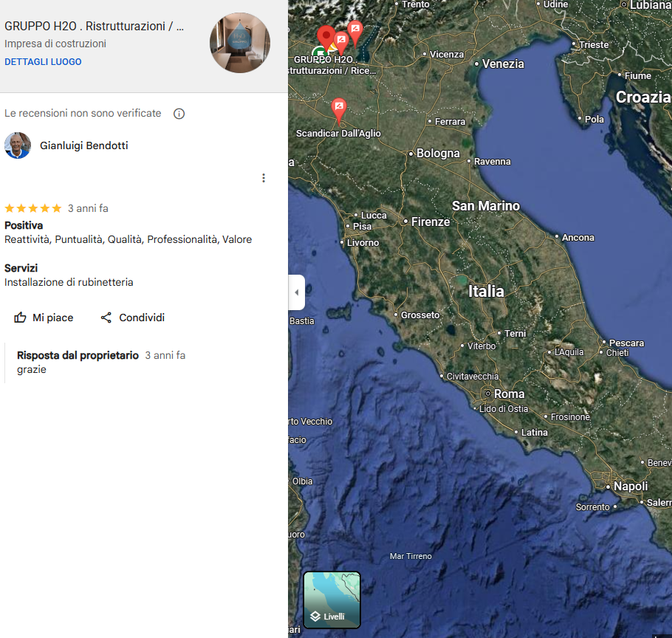
Task: Click the Ancona city label
Action: 577,237
